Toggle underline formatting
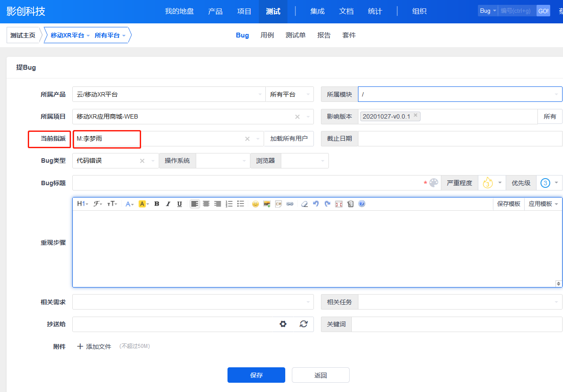563x392 pixels. point(179,204)
